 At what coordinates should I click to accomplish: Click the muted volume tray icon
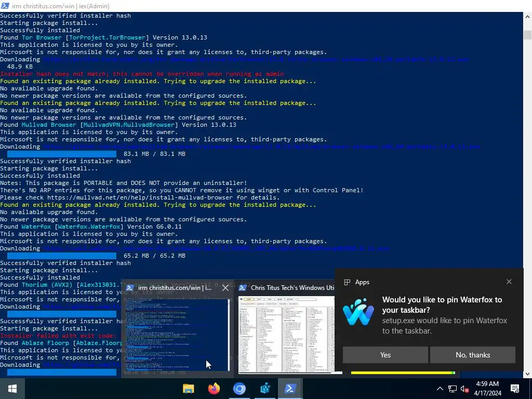[464, 389]
